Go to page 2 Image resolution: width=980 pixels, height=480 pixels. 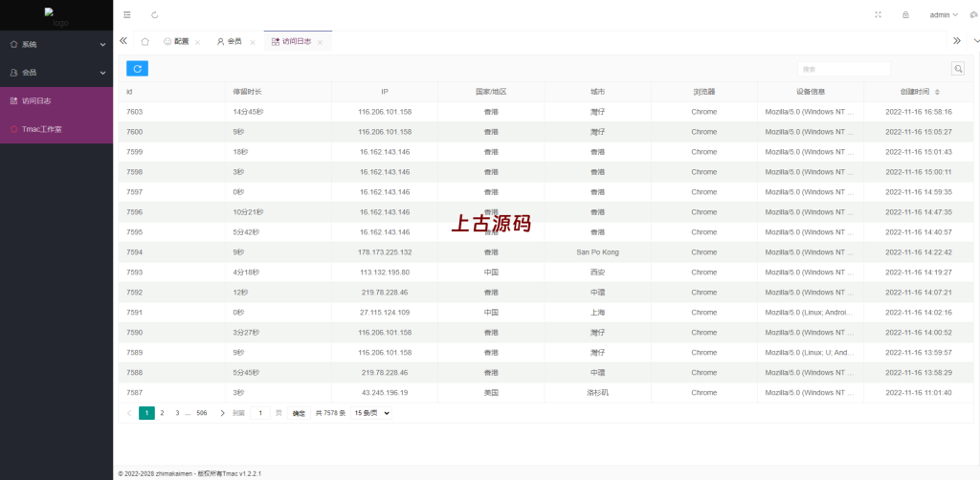[162, 413]
